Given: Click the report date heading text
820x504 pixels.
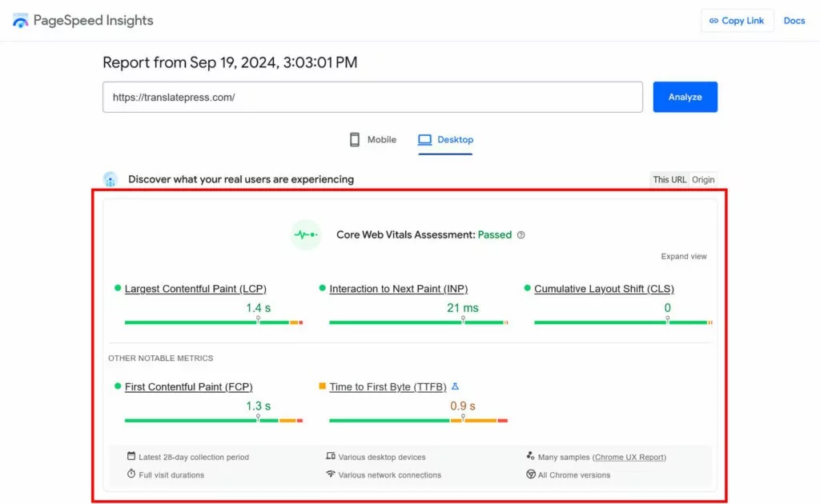Looking at the screenshot, I should point(230,62).
